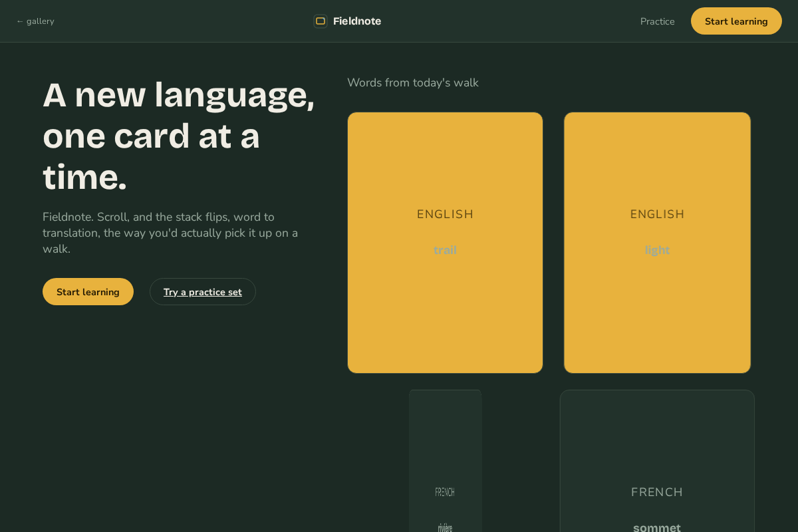This screenshot has width=798, height=532.
Task: Click the 'Words from today's walk' caption
Action: point(413,82)
